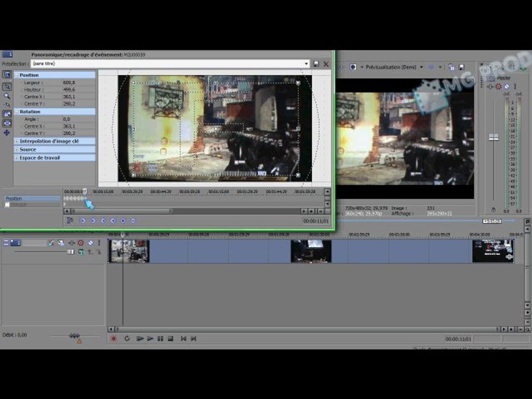Go to start of project
This screenshot has width=532, height=399.
pos(183,339)
